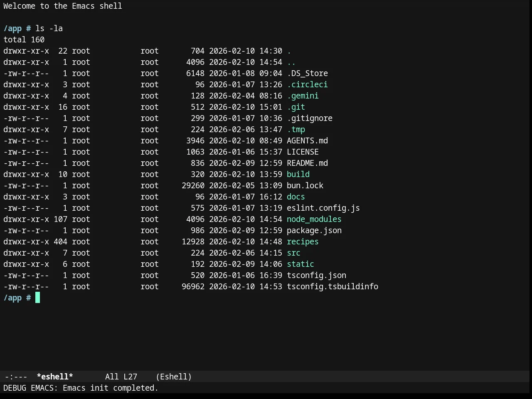Click the -:--- buffer status flags
This screenshot has width=532, height=399.
(16, 377)
